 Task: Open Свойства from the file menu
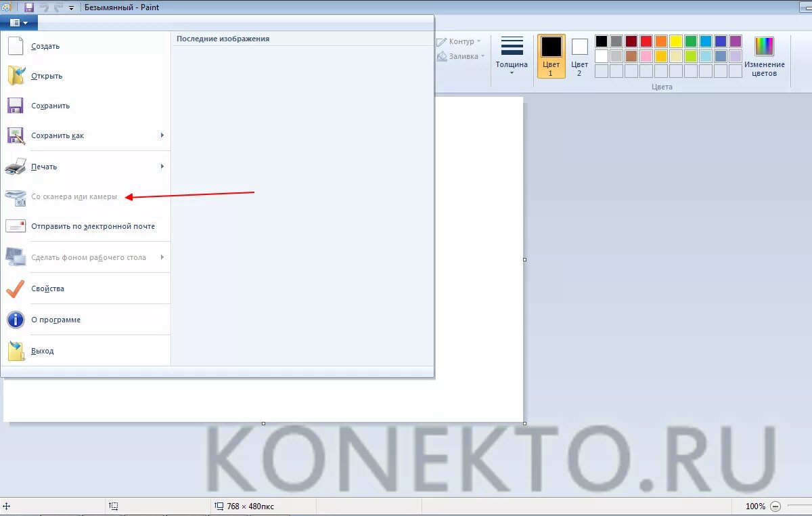(x=86, y=288)
